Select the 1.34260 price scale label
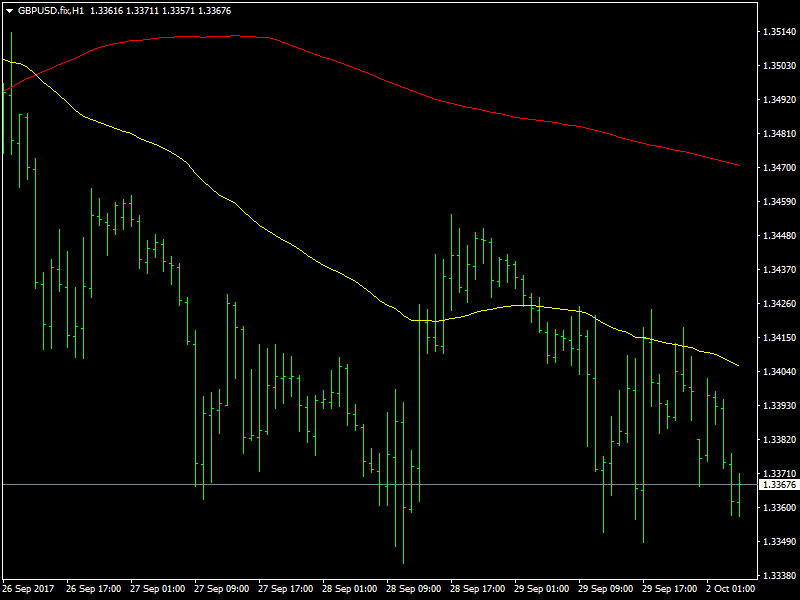This screenshot has height=600, width=800. click(x=779, y=304)
